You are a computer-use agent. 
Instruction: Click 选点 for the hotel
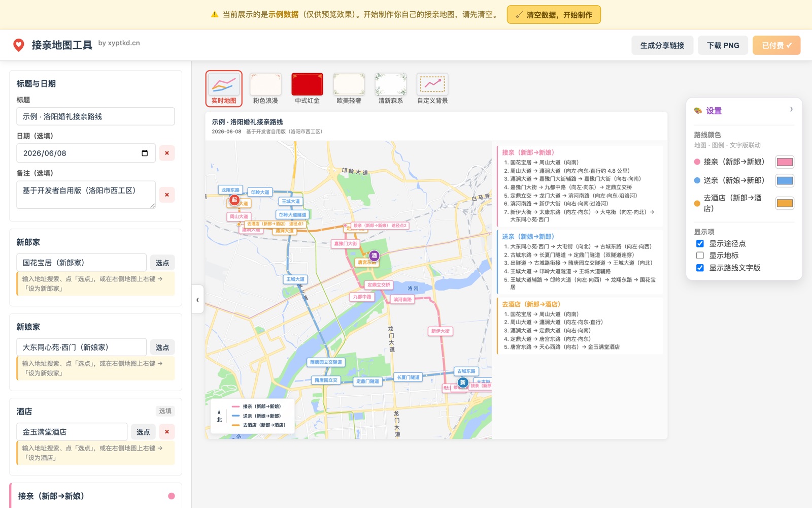(x=143, y=432)
